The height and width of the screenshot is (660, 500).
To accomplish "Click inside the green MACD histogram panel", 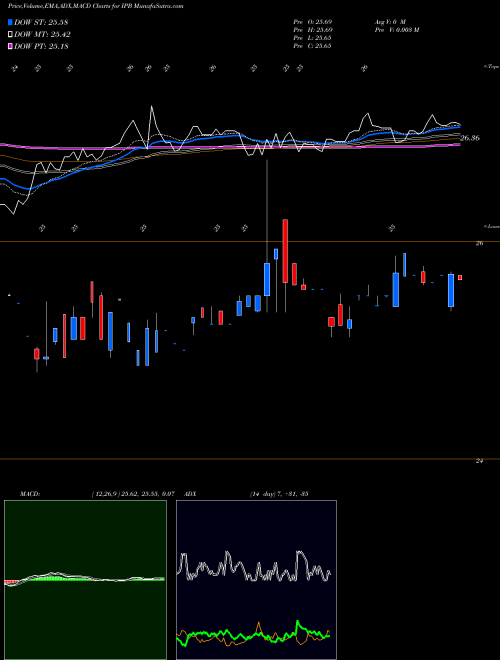I will pos(85,580).
